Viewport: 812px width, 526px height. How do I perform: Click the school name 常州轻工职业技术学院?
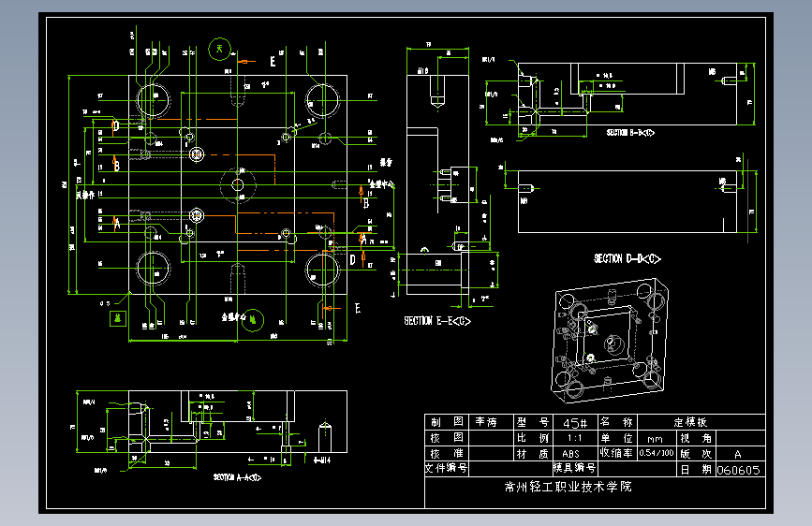click(x=568, y=487)
